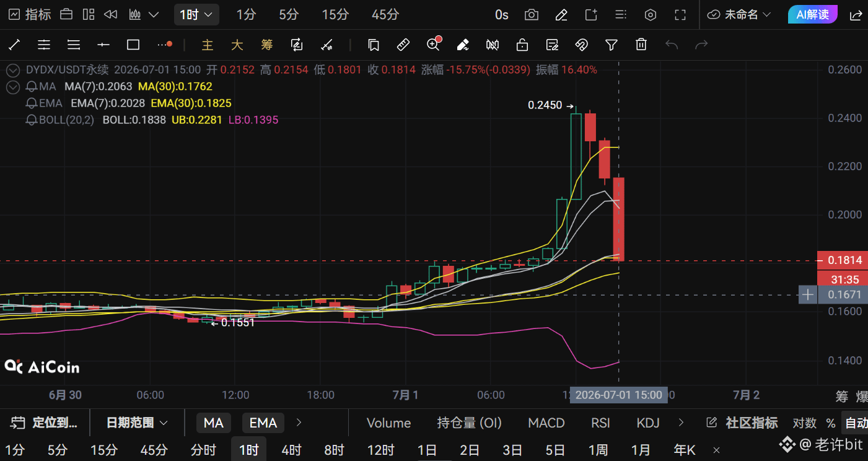The width and height of the screenshot is (868, 461).
Task: Click the rewind replay icon
Action: click(x=111, y=14)
